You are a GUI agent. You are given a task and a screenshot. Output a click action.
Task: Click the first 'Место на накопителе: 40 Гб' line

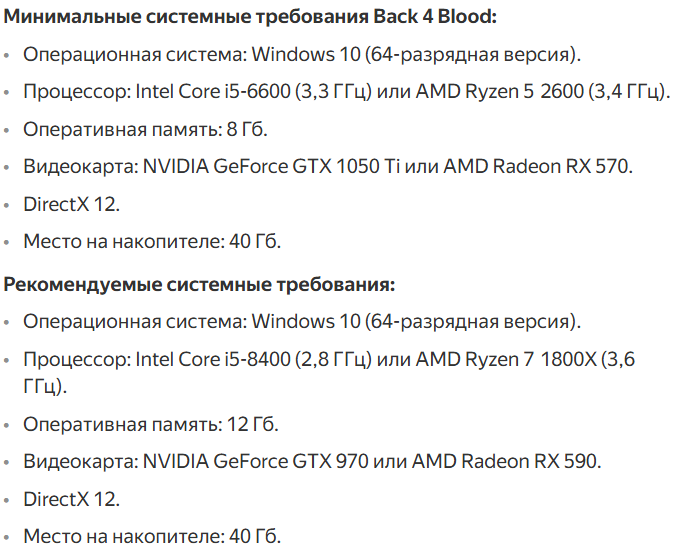click(152, 241)
